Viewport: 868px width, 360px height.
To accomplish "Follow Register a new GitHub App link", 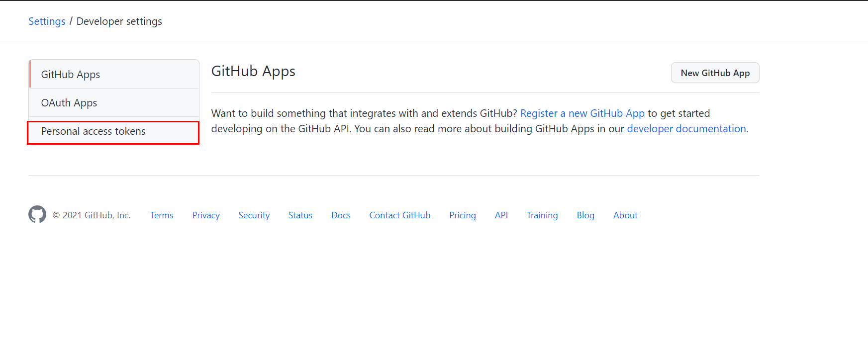I will [582, 113].
